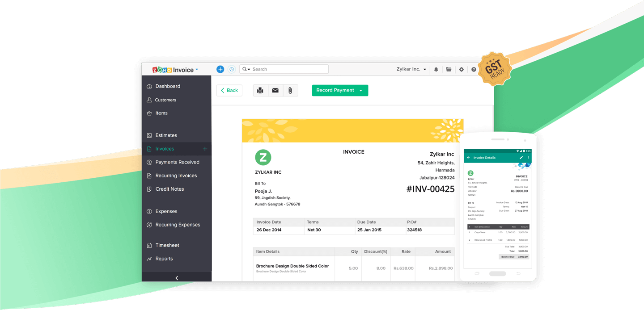This screenshot has height=310, width=644.
Task: Tap the 12 Aug 2018 invoice date on phone
Action: tap(521, 203)
